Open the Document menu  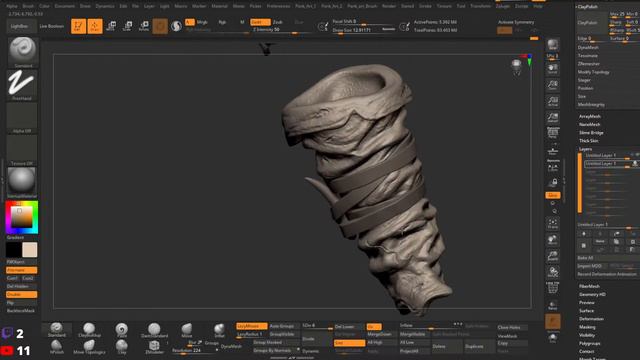[x=64, y=6]
